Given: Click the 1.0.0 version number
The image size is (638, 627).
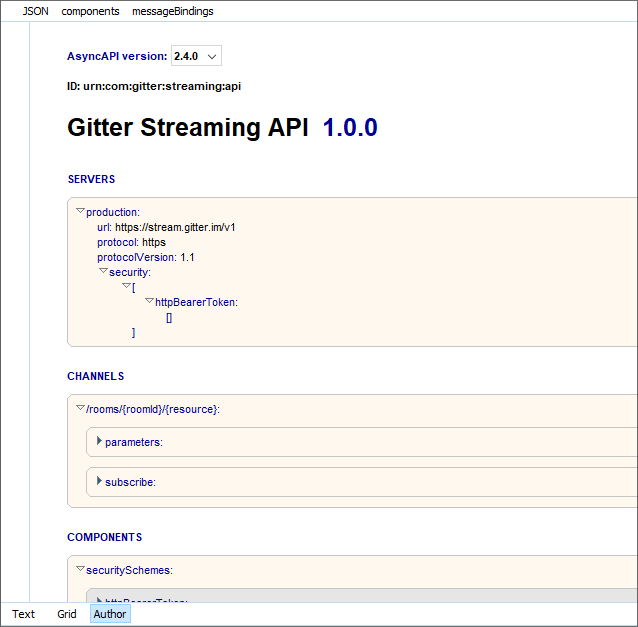Looking at the screenshot, I should [350, 127].
